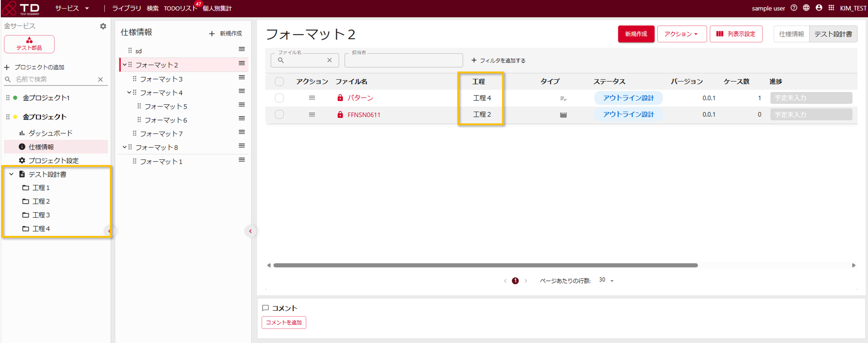Screen dimensions: 868x343
Task: Switch to the 仕様情報 tab
Action: pyautogui.click(x=791, y=34)
